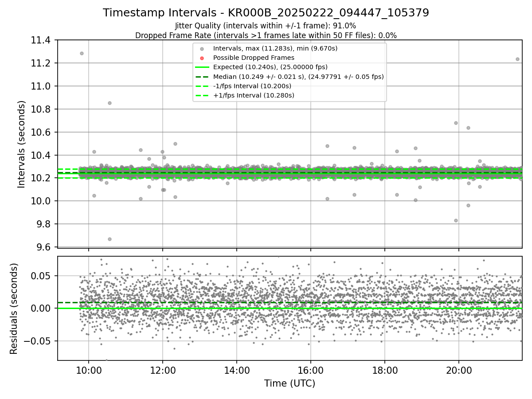The image size is (532, 399).
Task: Click the minimum outlier point near 9.67 seconds
Action: 110,239
